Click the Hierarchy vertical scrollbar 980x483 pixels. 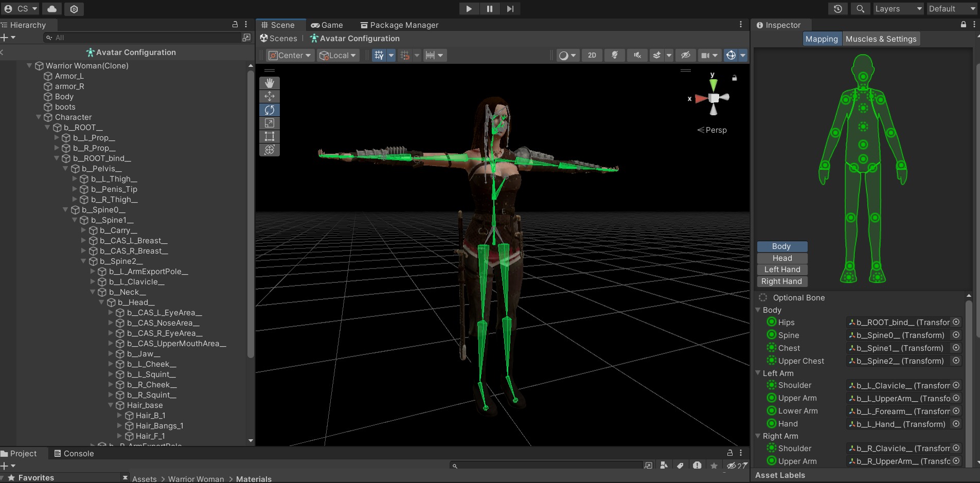point(251,213)
